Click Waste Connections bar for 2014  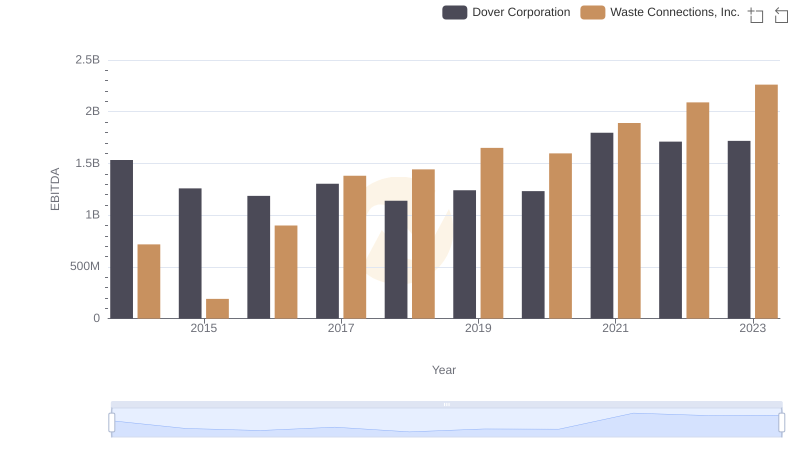pos(149,281)
